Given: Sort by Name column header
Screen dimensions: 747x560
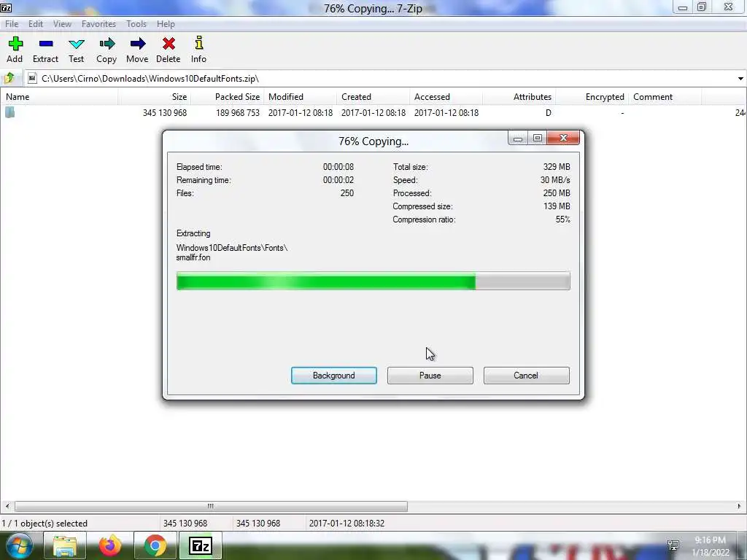Looking at the screenshot, I should coord(59,97).
